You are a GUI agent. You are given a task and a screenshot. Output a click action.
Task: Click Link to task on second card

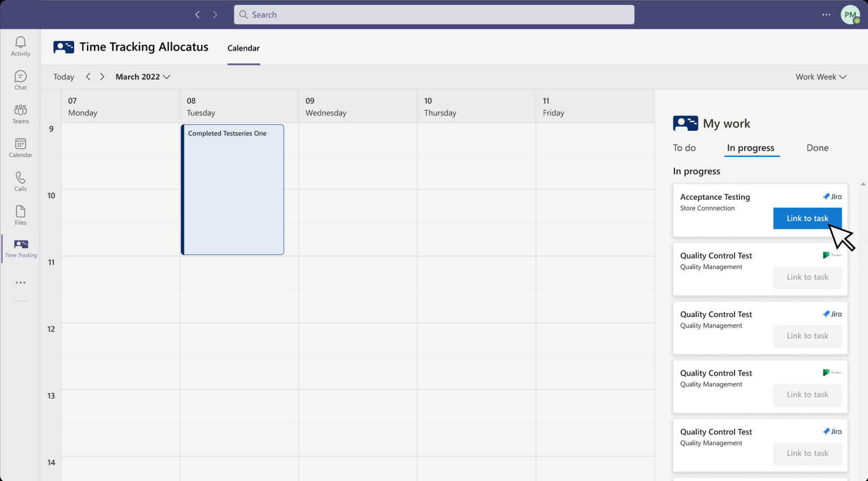(x=807, y=277)
